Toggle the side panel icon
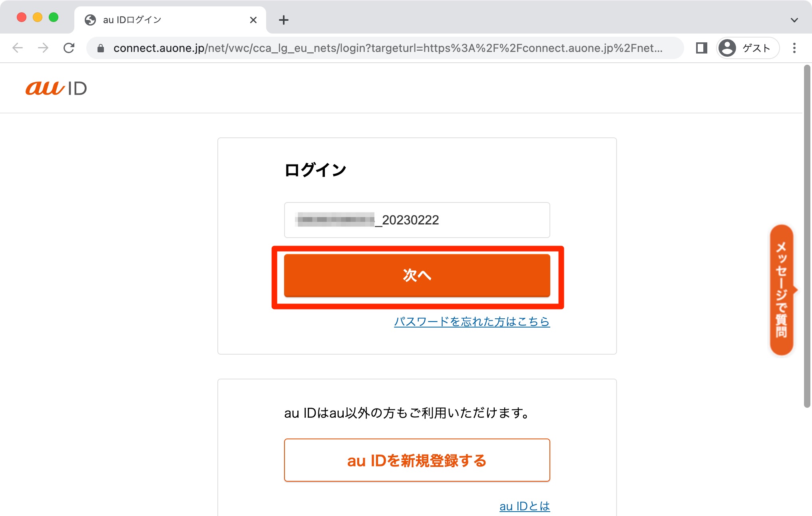The width and height of the screenshot is (812, 516). pyautogui.click(x=701, y=48)
